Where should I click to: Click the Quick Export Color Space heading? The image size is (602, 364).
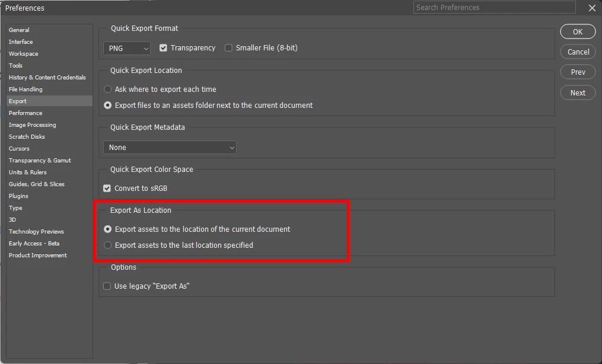click(152, 170)
